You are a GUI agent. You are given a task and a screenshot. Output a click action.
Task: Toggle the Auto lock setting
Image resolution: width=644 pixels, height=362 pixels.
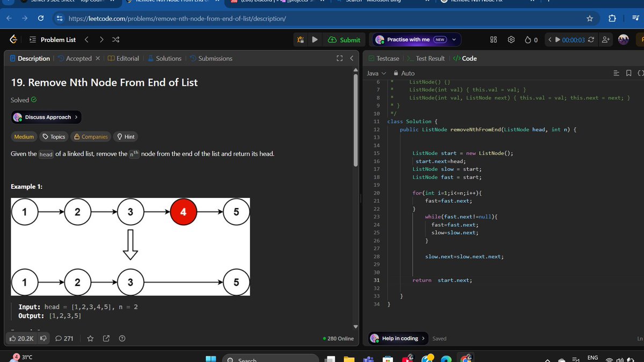click(404, 73)
